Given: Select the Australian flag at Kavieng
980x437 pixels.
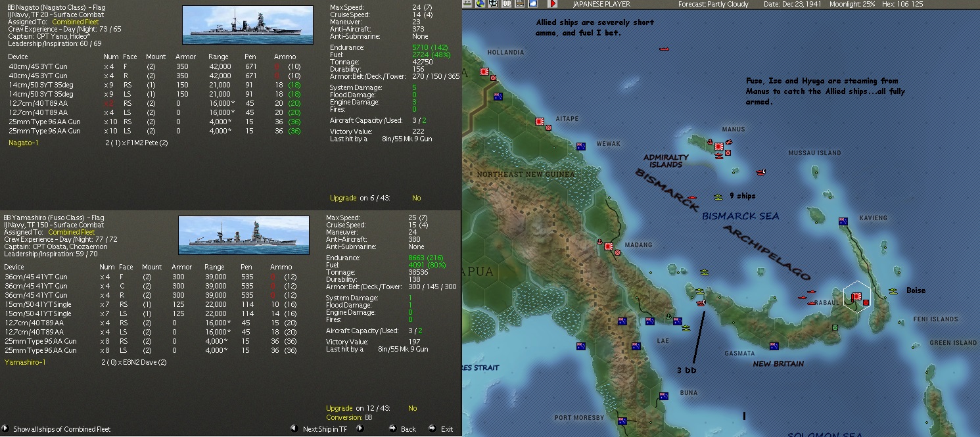Looking at the screenshot, I should [x=843, y=221].
